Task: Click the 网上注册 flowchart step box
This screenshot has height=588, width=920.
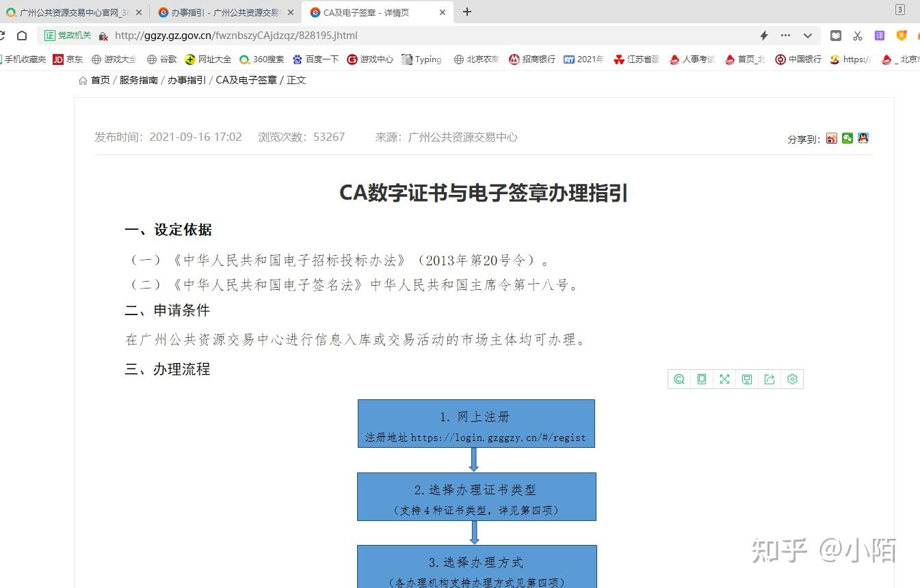Action: (476, 424)
